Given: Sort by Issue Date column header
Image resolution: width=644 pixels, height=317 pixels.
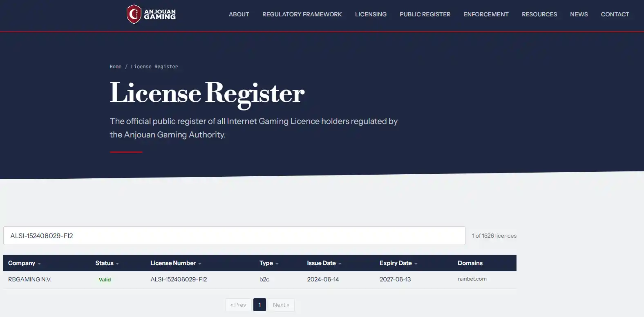Looking at the screenshot, I should tap(324, 263).
